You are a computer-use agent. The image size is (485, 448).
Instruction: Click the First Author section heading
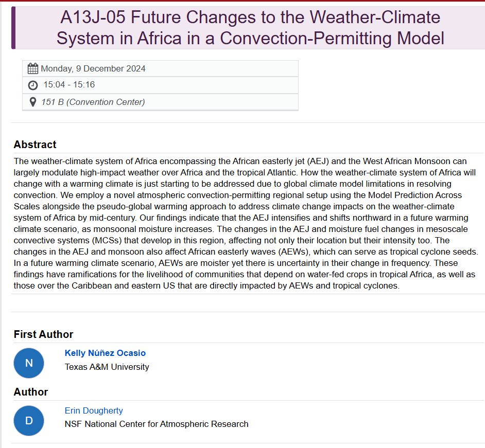(x=43, y=334)
